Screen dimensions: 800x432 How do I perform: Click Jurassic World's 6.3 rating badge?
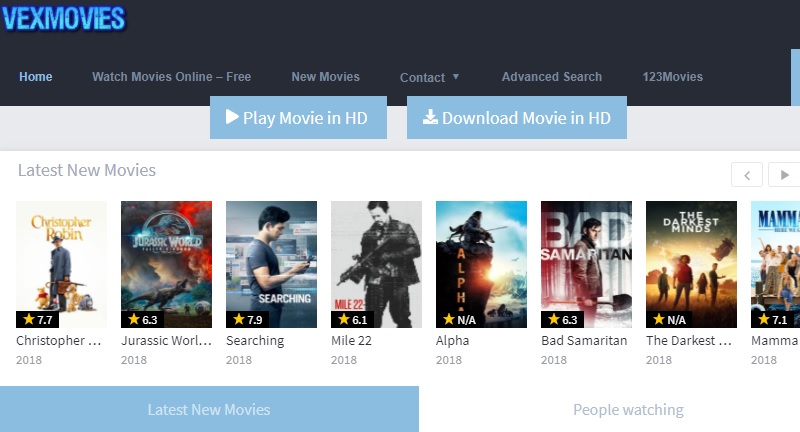142,319
